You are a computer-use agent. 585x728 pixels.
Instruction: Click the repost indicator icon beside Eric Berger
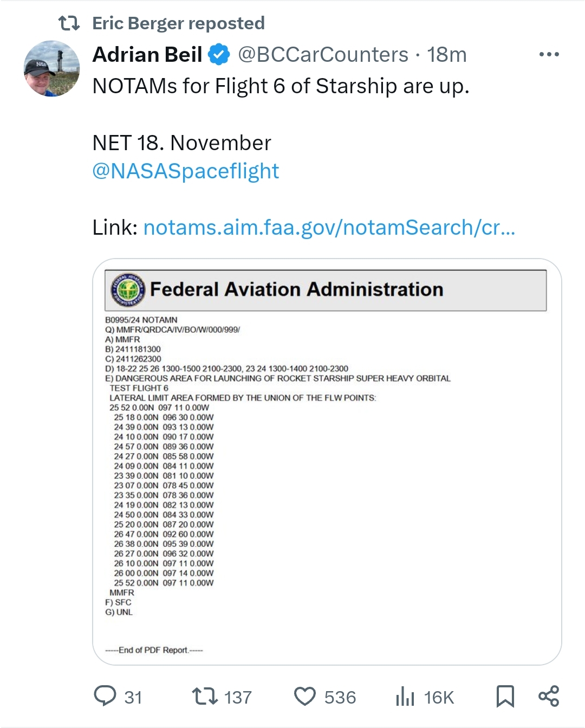69,23
